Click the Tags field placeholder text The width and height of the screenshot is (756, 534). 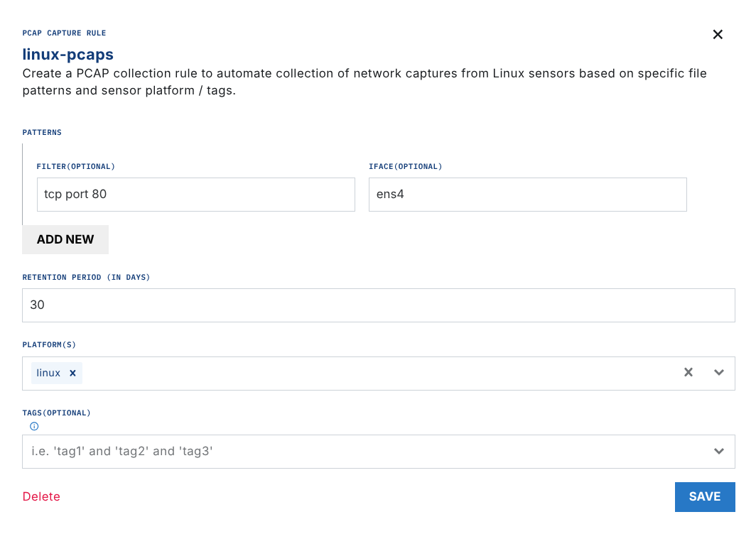click(122, 451)
